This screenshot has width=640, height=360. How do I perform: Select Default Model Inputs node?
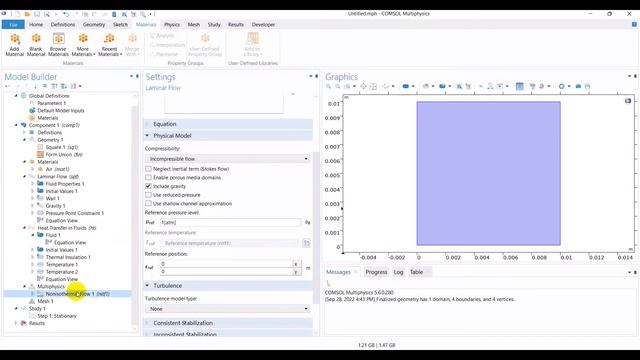pos(61,110)
